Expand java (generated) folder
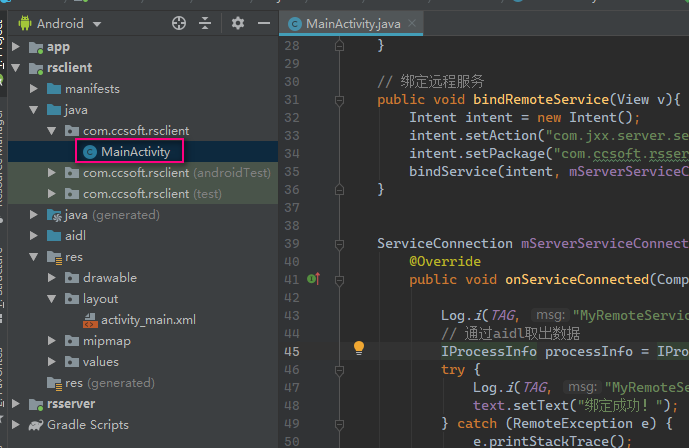Image resolution: width=689 pixels, height=448 pixels. coord(33,215)
